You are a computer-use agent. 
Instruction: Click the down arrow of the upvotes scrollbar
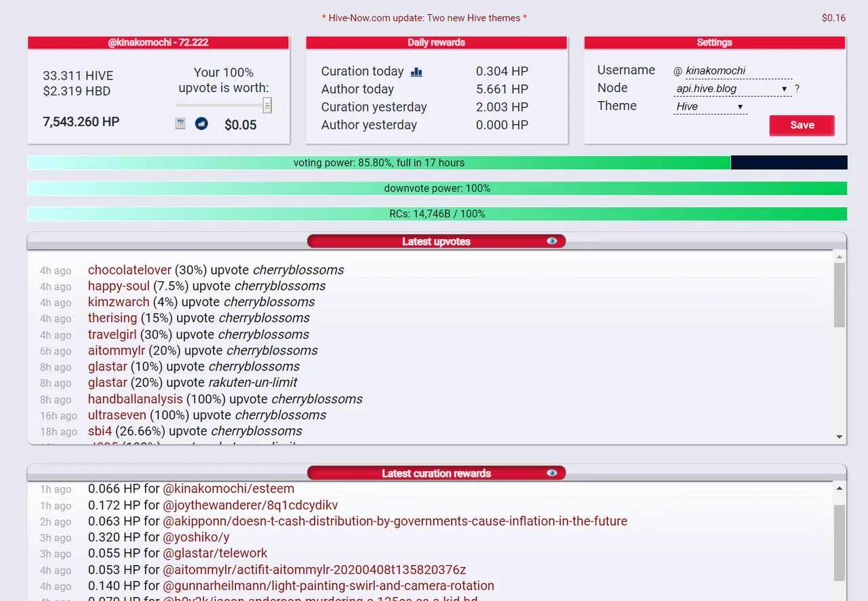840,437
